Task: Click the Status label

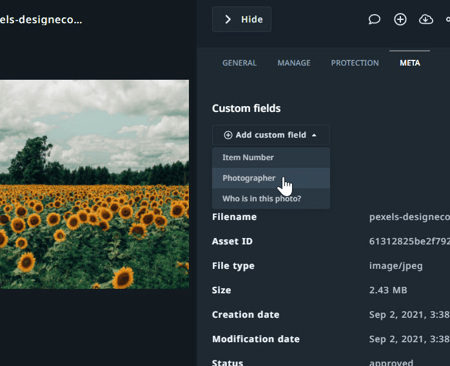Action: point(228,363)
